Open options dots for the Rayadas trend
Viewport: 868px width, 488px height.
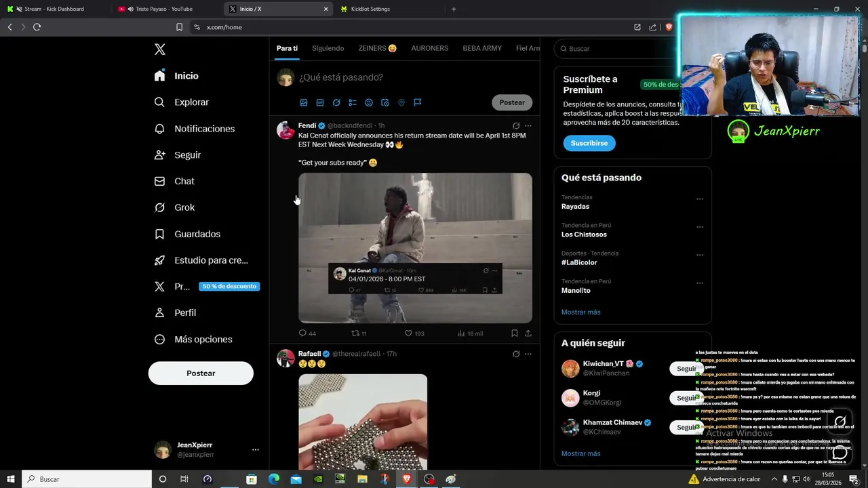click(x=700, y=199)
